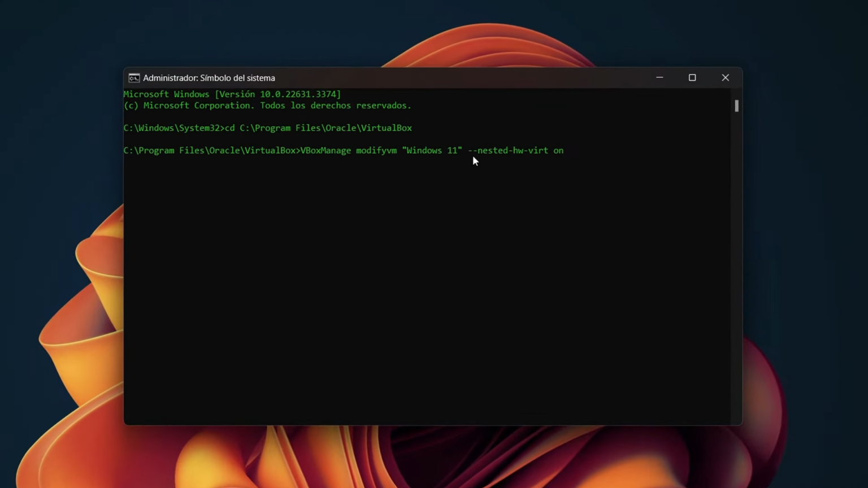The image size is (868, 488).
Task: Click the title text 'Administrador: Símbolo del sistema'
Action: (x=209, y=78)
